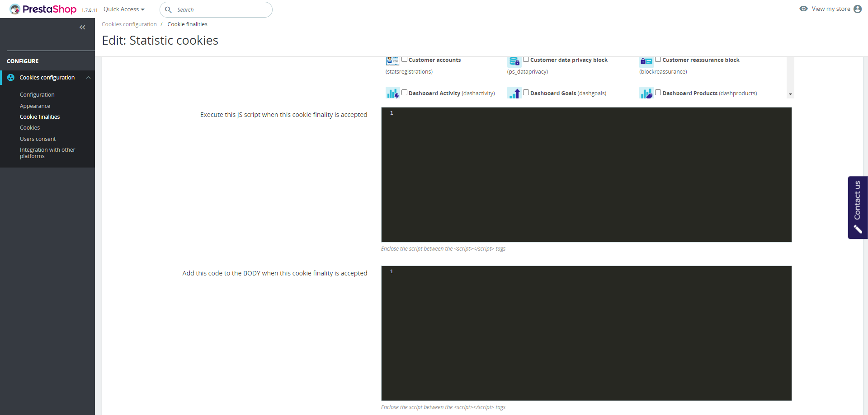Click the Cookie finalities breadcrumb
The height and width of the screenshot is (415, 868).
188,24
